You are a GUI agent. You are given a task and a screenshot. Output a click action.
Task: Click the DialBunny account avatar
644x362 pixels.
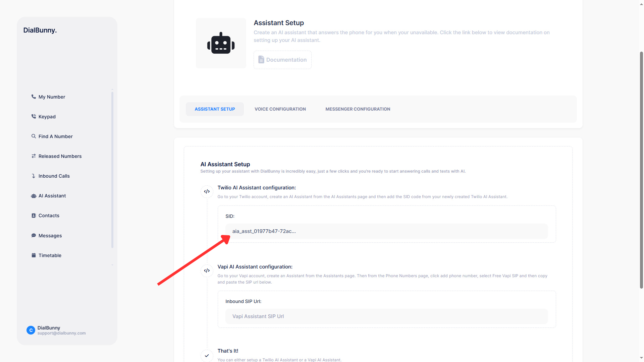pos(31,330)
